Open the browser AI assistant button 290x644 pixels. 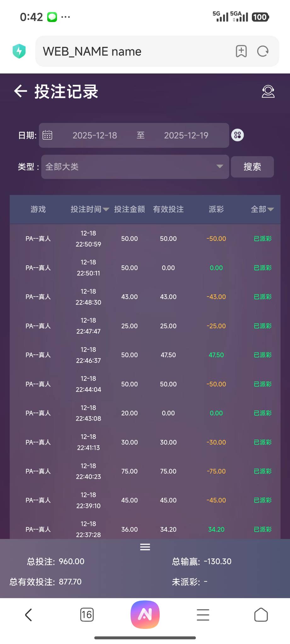[x=145, y=615]
